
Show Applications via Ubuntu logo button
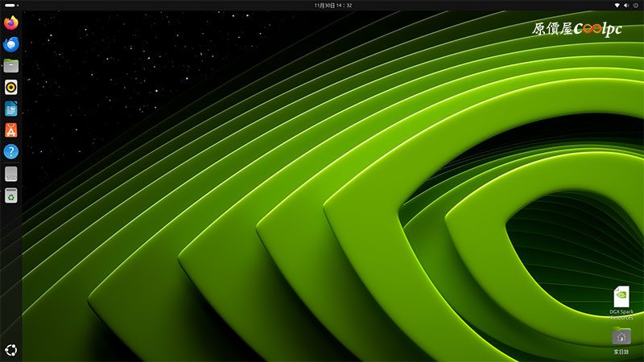point(11,350)
